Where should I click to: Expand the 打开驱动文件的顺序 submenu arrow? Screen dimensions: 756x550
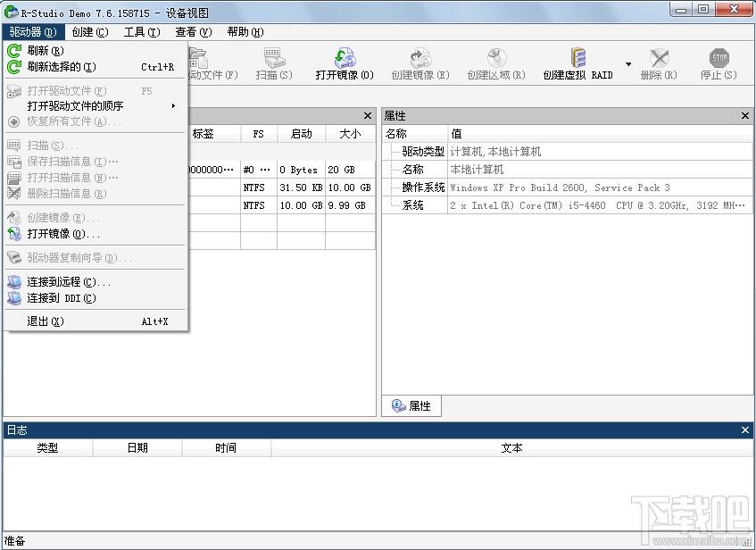click(x=173, y=105)
